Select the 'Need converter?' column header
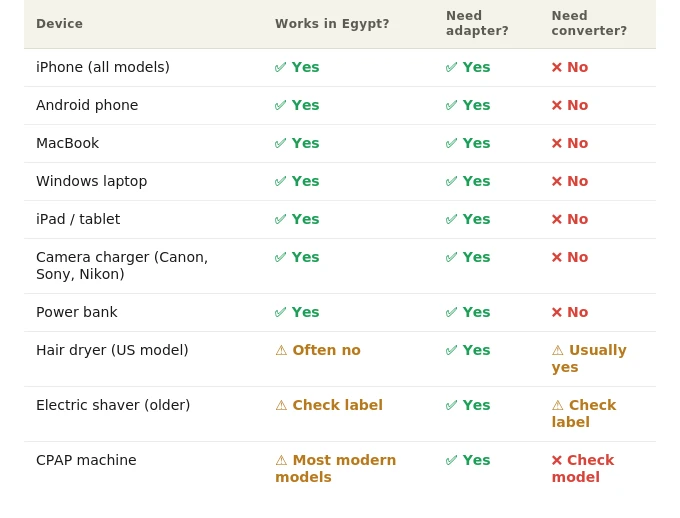The width and height of the screenshot is (680, 518). [589, 23]
